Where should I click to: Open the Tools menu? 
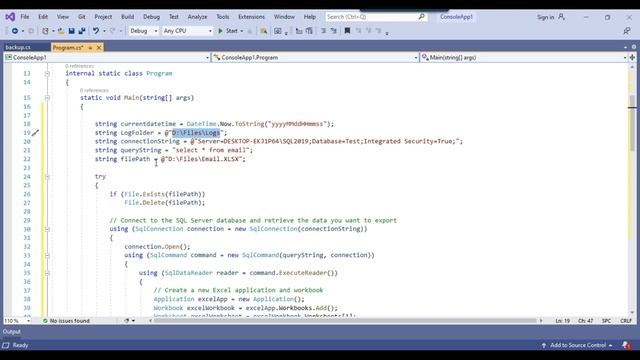pyautogui.click(x=222, y=17)
